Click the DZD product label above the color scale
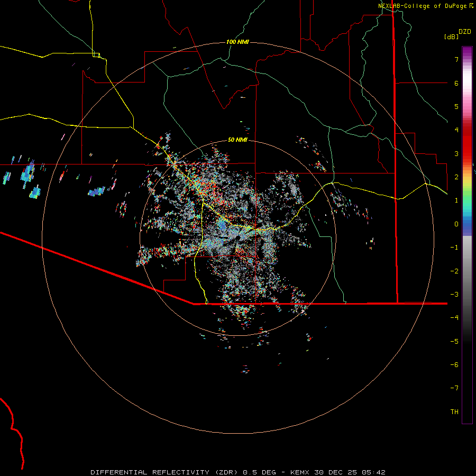This screenshot has width=476, height=476. (x=465, y=32)
